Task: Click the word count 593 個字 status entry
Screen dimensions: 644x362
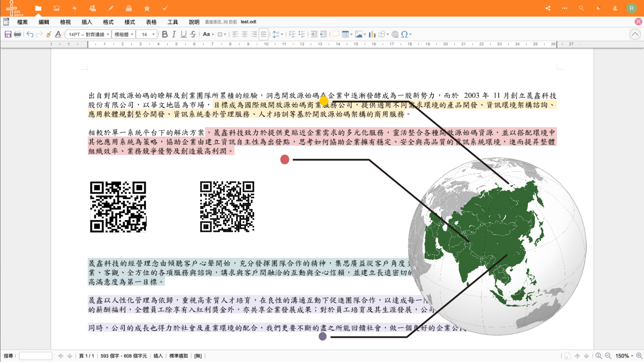Action: pos(124,356)
